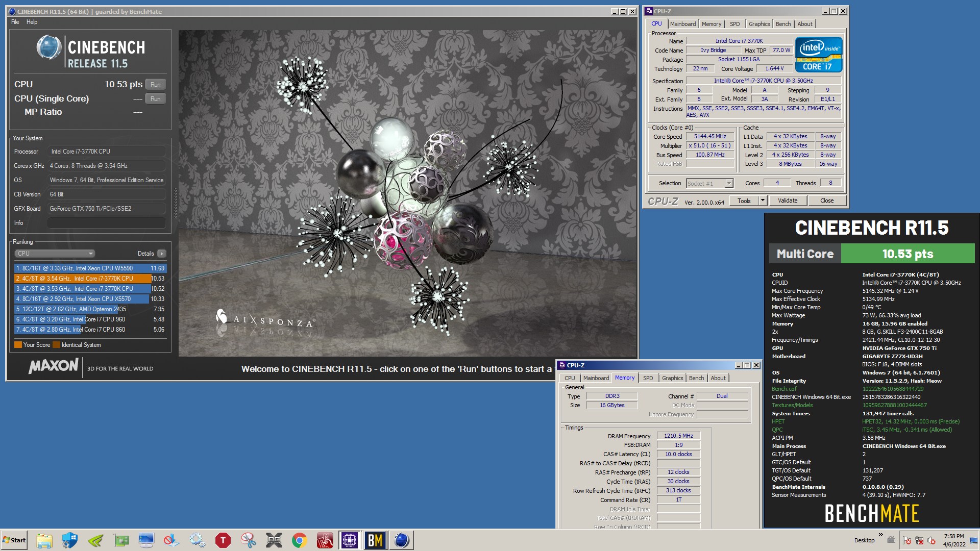This screenshot has height=551, width=980.
Task: Launch the OC Precision X taskbar icon
Action: [274, 540]
